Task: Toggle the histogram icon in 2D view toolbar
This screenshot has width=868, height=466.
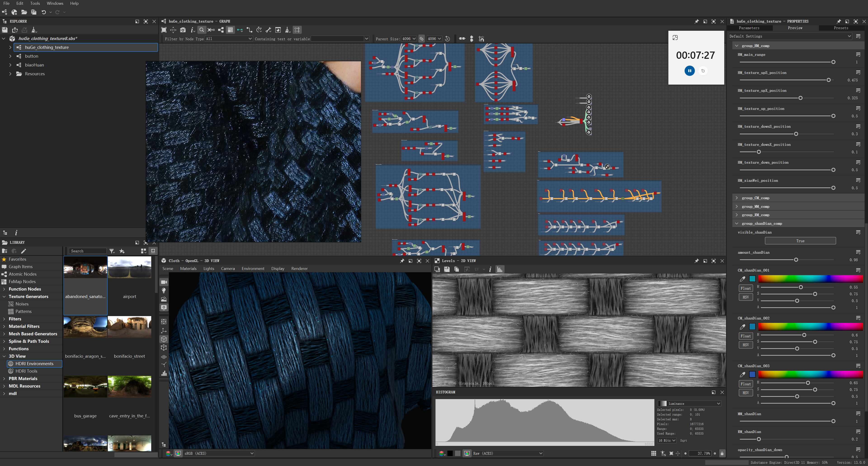Action: tap(499, 269)
